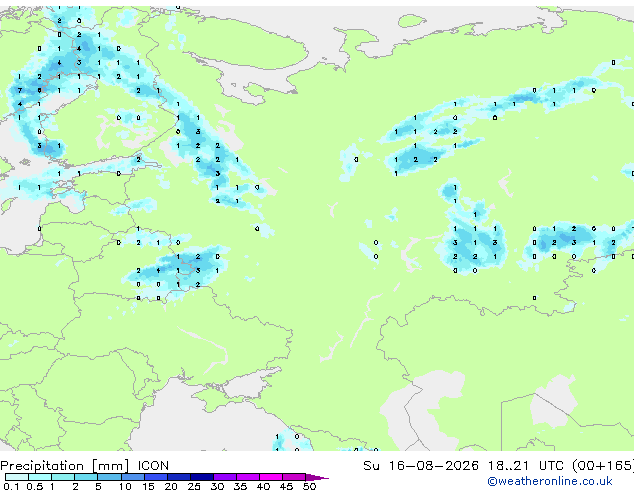The height and width of the screenshot is (490, 634).
Task: Click the legend arrow tip above 50 mm
Action: point(317,477)
